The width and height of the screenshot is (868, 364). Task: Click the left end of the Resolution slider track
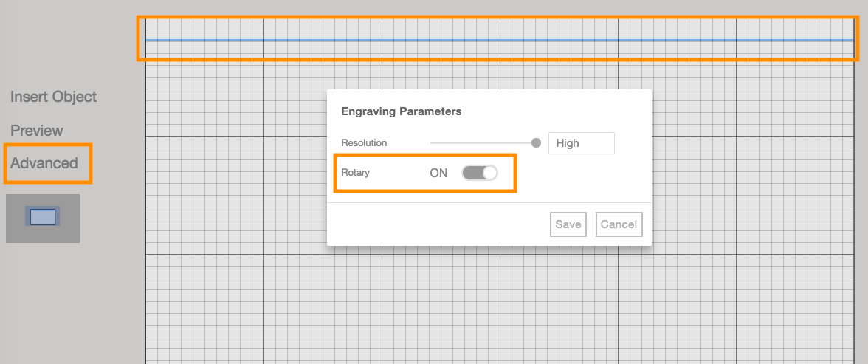433,143
